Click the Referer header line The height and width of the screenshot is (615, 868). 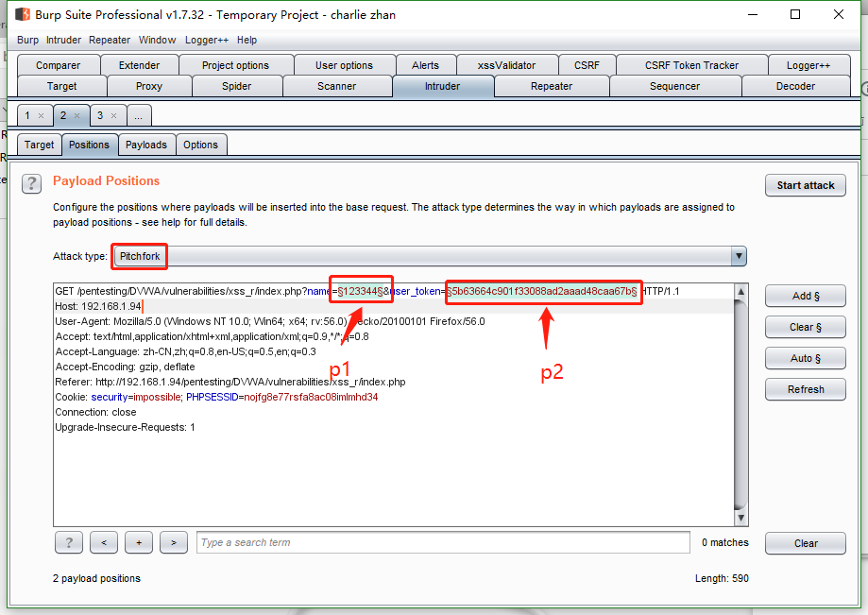click(x=230, y=382)
